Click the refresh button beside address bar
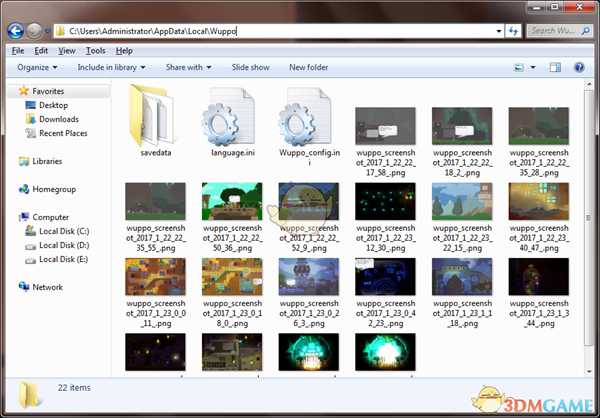This screenshot has width=600, height=418. pyautogui.click(x=514, y=31)
